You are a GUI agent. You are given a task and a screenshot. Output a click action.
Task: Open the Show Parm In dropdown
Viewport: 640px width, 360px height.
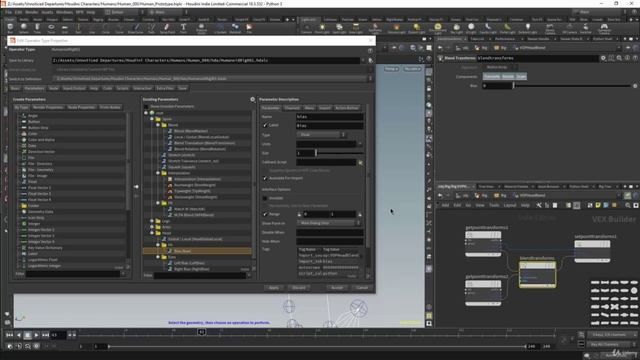328,223
